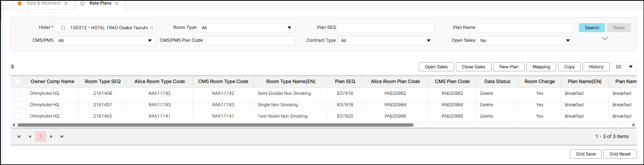Click the star icon on Rate Plans tab

[82, 3]
